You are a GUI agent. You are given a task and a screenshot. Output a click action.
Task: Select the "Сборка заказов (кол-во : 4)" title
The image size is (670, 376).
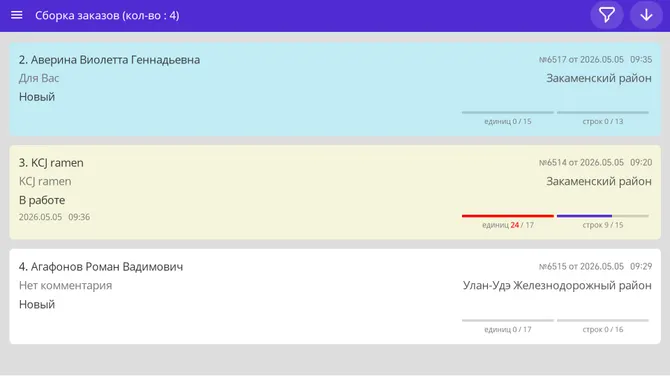[107, 15]
